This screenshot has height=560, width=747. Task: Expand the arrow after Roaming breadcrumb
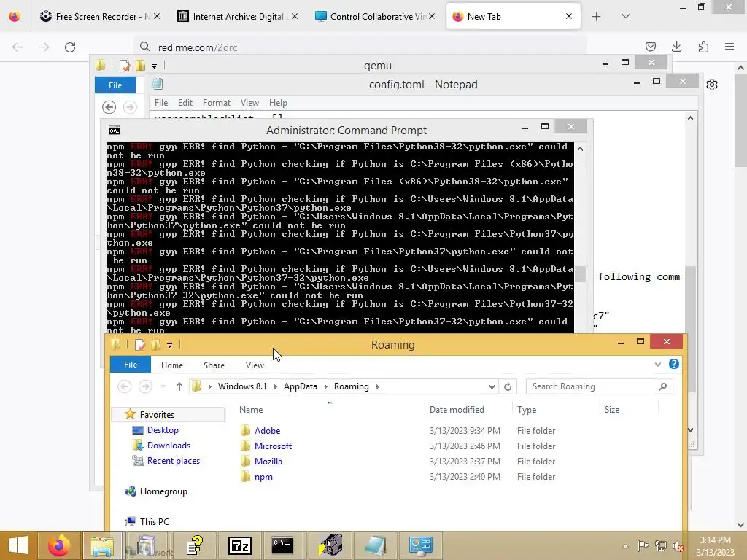click(377, 386)
